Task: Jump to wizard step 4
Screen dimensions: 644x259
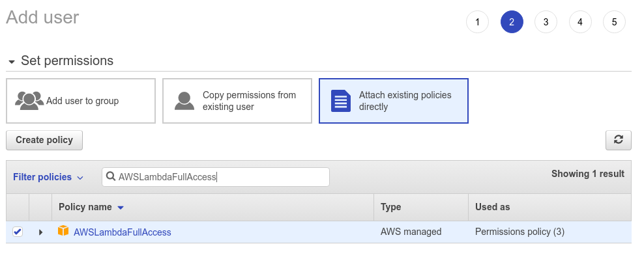Action: (580, 22)
